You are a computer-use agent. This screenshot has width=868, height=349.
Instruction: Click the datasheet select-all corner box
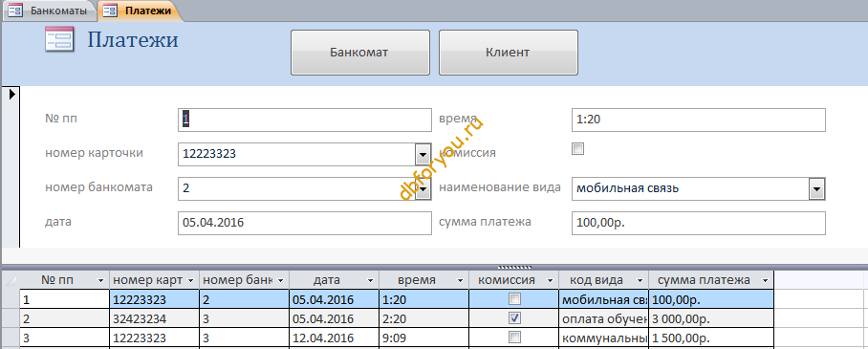pyautogui.click(x=11, y=280)
